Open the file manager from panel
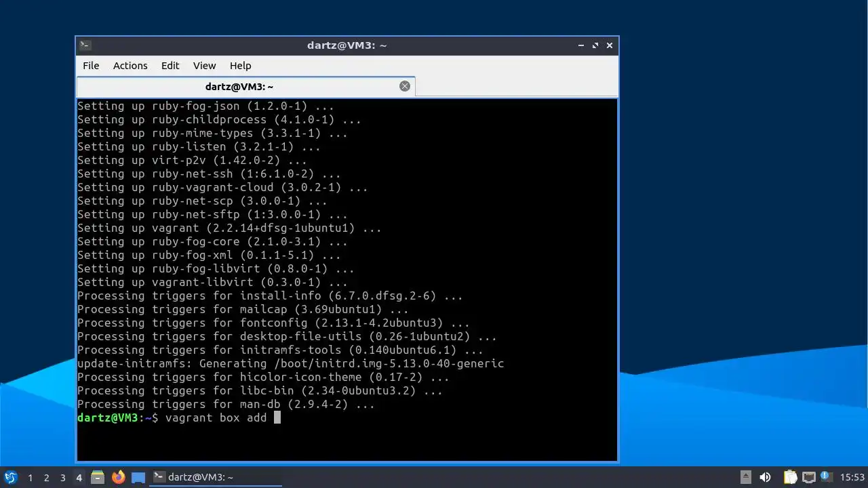Image resolution: width=868 pixels, height=488 pixels. [x=98, y=477]
